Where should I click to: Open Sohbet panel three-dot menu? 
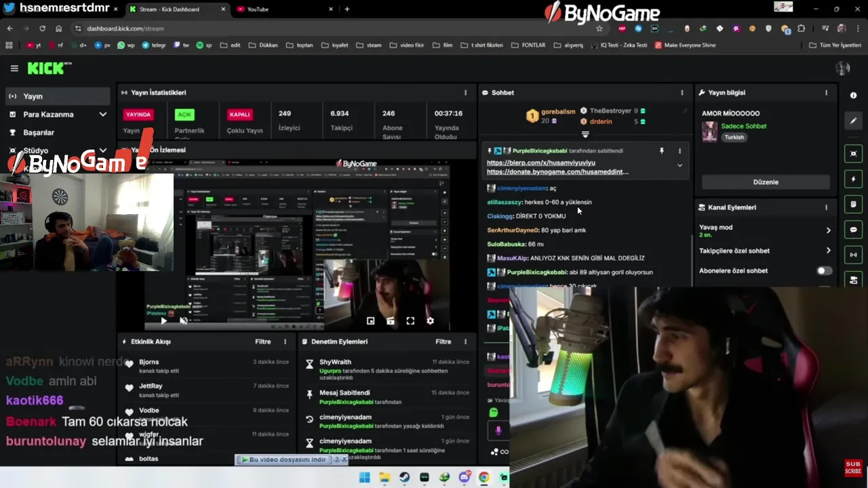[x=682, y=93]
